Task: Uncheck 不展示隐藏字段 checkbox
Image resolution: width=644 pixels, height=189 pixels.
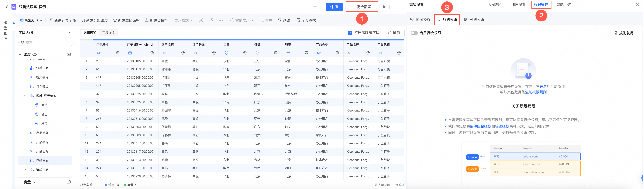Action: tap(350, 33)
